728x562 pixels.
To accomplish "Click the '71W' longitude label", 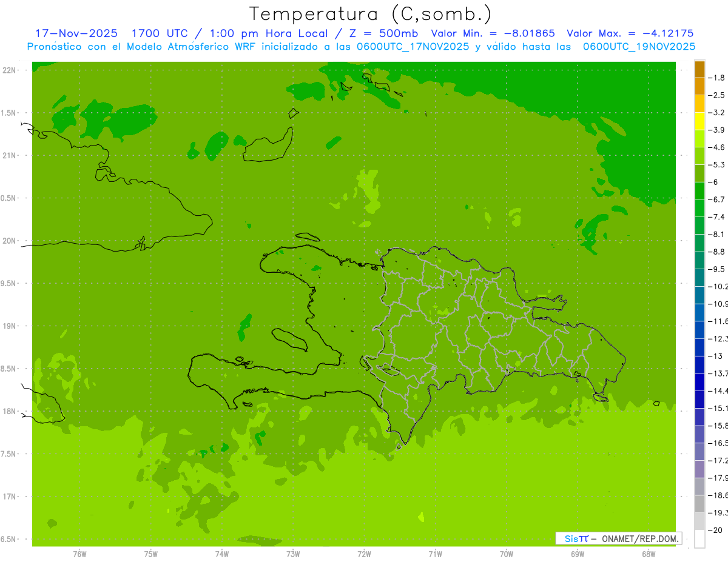I will 435,554.
